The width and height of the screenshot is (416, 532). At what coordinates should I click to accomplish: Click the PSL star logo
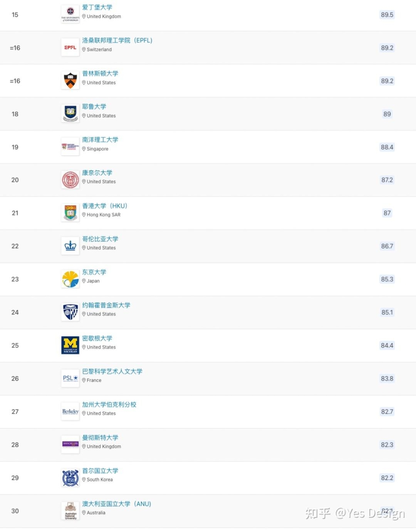point(70,378)
